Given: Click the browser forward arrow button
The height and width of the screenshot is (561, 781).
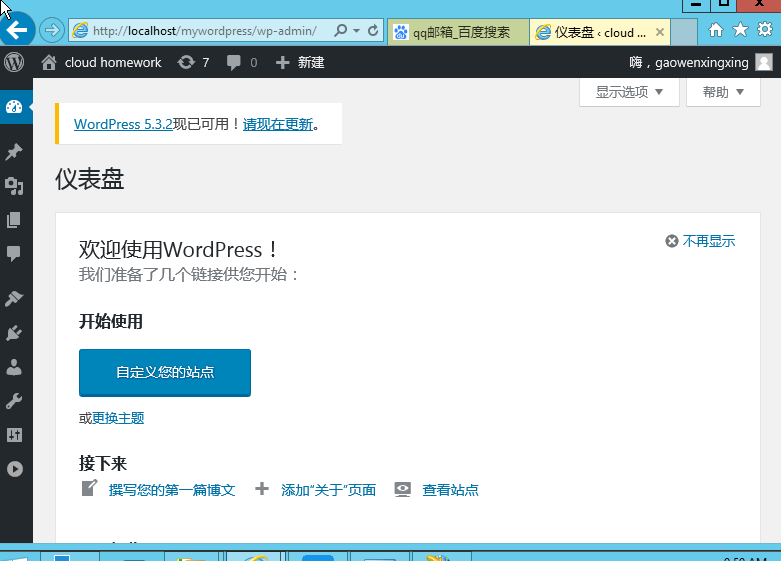Looking at the screenshot, I should pos(52,30).
